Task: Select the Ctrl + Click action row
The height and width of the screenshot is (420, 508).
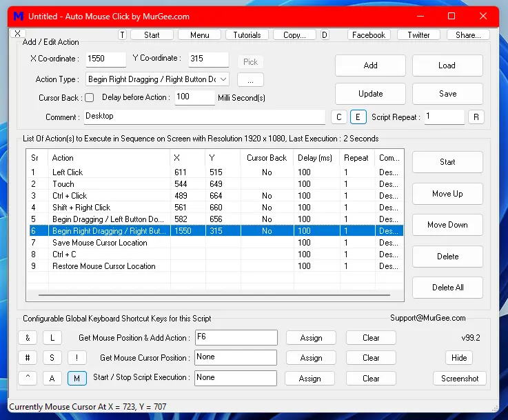Action: tap(216, 195)
